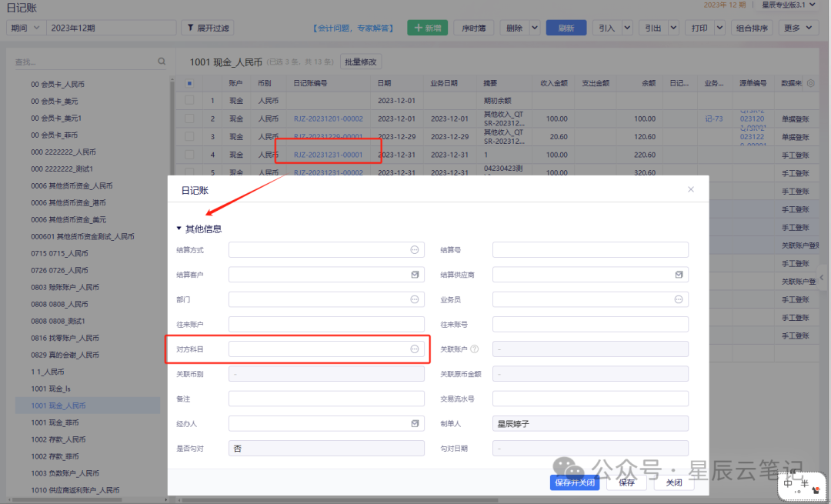The height and width of the screenshot is (504, 831).
Task: Select 0803 赊账账户_人民币 in the account list
Action: (65, 287)
